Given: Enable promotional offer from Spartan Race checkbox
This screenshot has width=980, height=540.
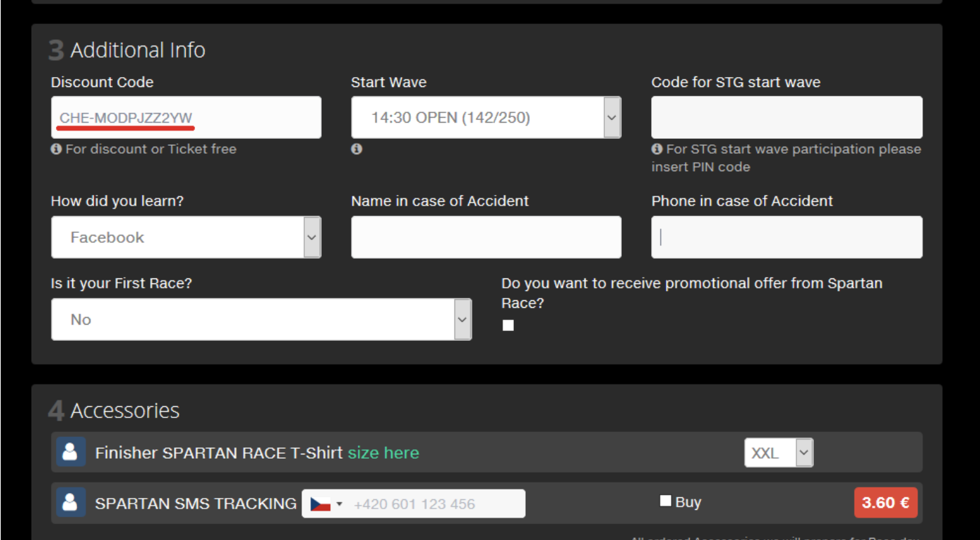Looking at the screenshot, I should (x=508, y=325).
